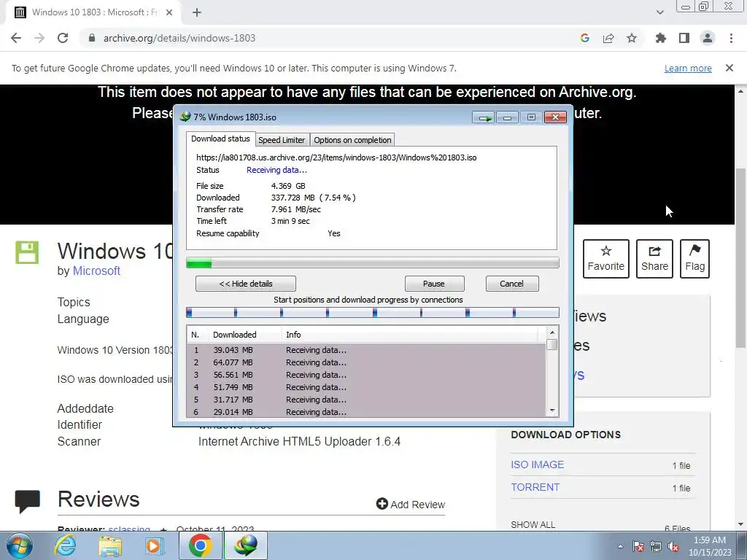Open Windows Explorer from taskbar
Screen dimensions: 747x560
point(110,545)
